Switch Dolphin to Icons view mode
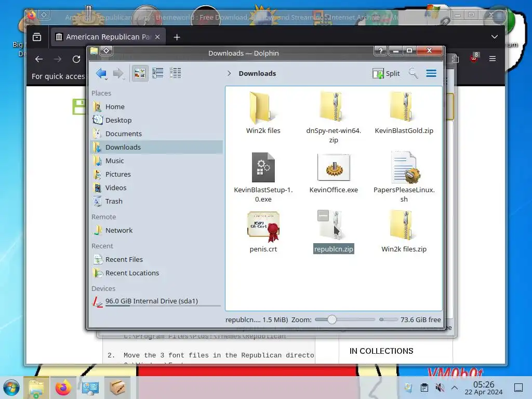This screenshot has height=399, width=532. click(140, 73)
